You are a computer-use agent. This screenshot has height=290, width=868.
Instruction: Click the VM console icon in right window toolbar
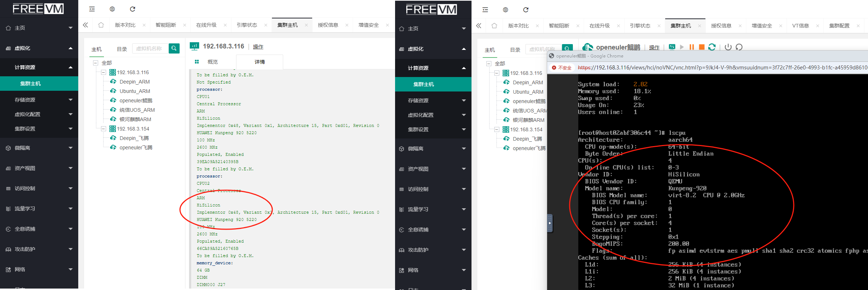tap(672, 47)
